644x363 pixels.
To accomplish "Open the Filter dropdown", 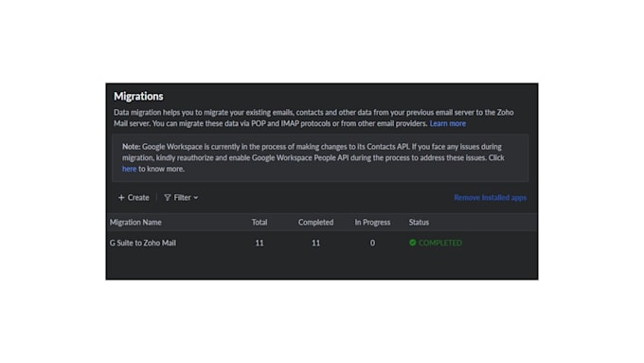I will 181,198.
